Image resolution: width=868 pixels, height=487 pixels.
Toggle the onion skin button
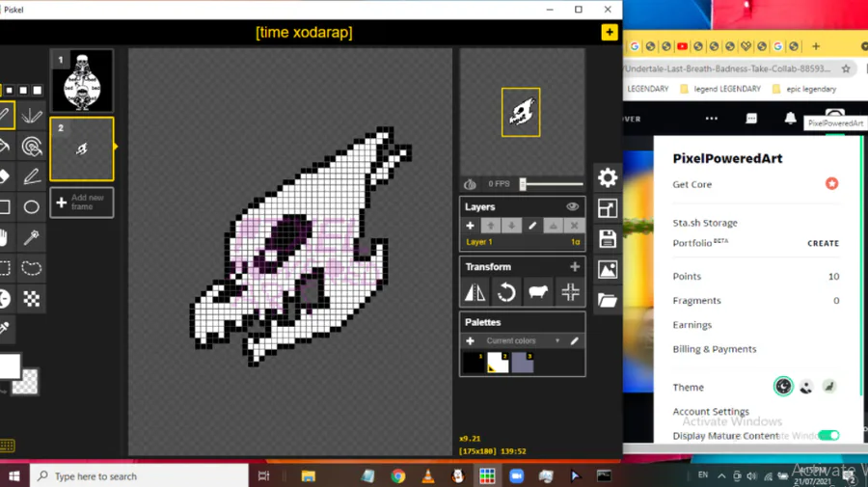(x=470, y=184)
